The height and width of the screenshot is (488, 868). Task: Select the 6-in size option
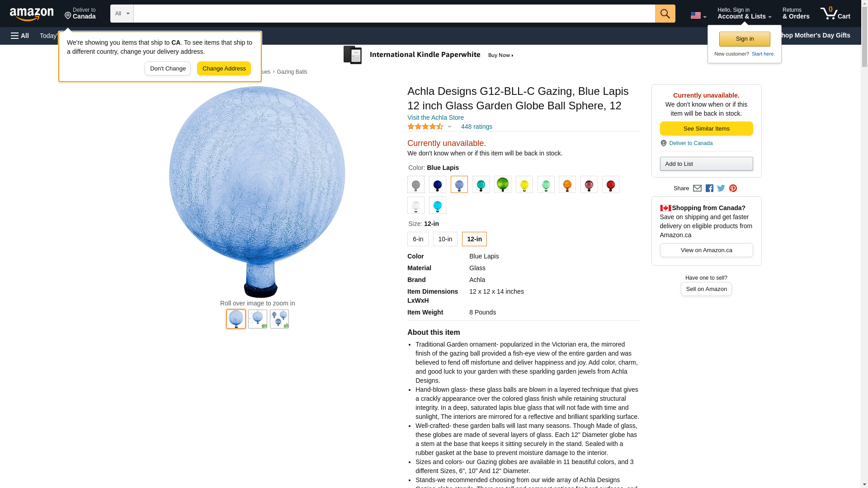418,239
